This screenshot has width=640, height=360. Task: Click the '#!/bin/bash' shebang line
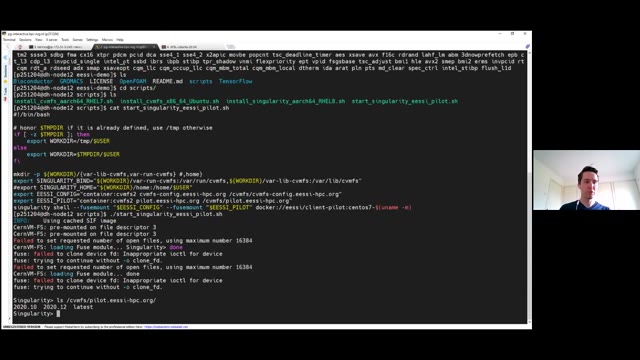pos(31,114)
